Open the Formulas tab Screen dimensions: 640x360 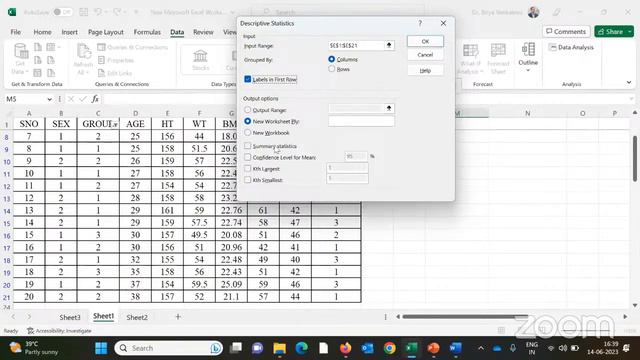[x=147, y=32]
